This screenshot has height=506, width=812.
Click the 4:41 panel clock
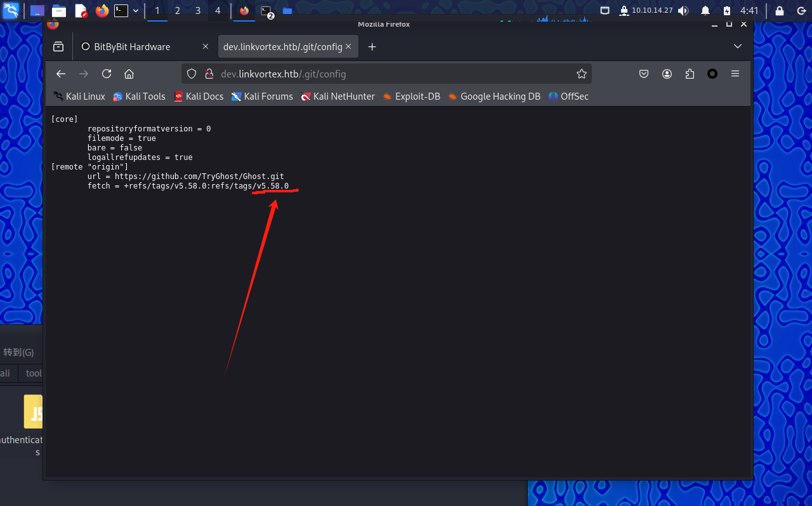click(749, 11)
